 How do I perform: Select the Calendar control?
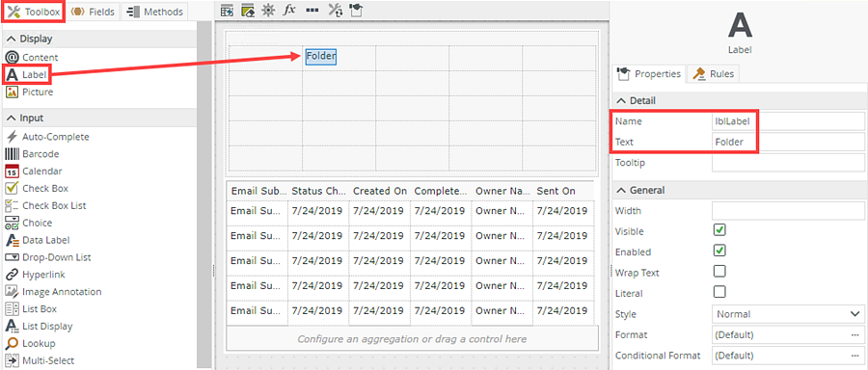[33, 171]
